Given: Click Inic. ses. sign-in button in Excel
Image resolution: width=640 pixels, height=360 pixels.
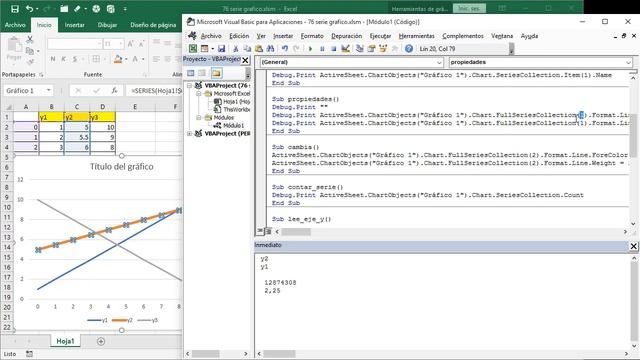Looking at the screenshot, I should (x=469, y=9).
